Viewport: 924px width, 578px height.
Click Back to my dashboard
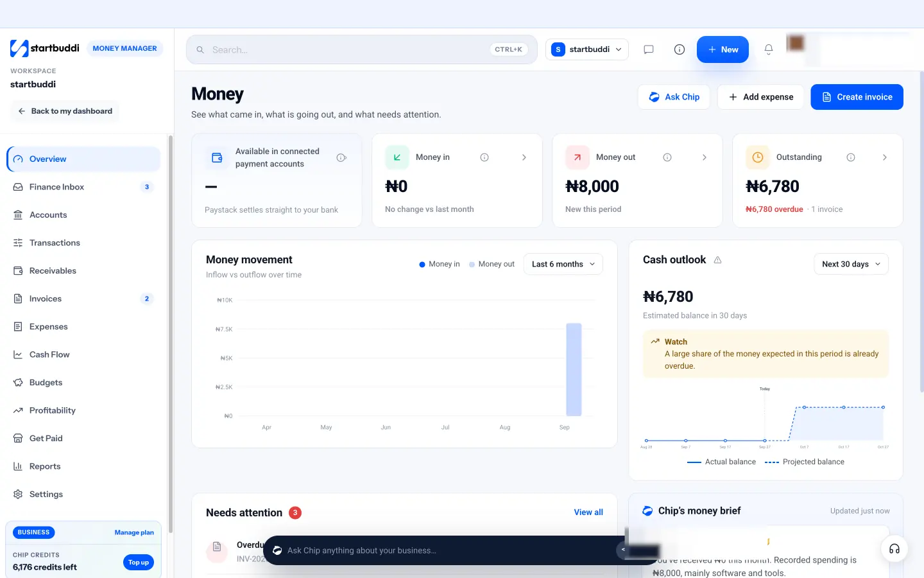coord(65,111)
